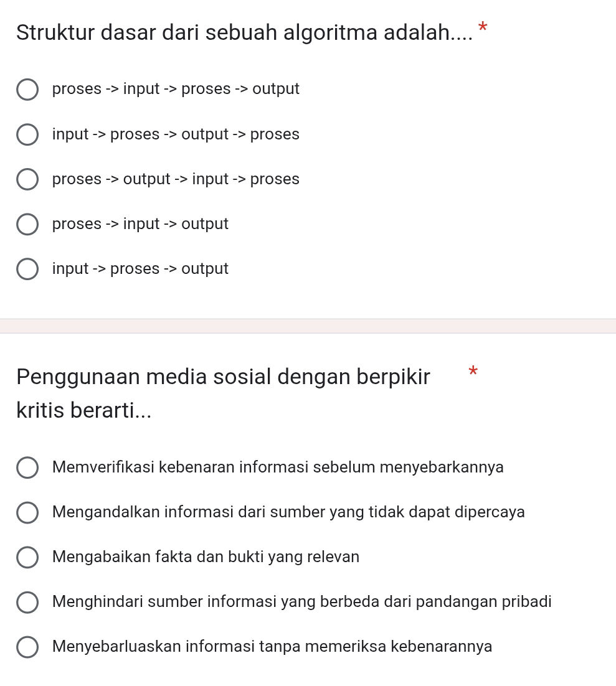
Task: Click the radio circle beside "Mengabaikan fakta dan bukti"
Action: coord(27,557)
